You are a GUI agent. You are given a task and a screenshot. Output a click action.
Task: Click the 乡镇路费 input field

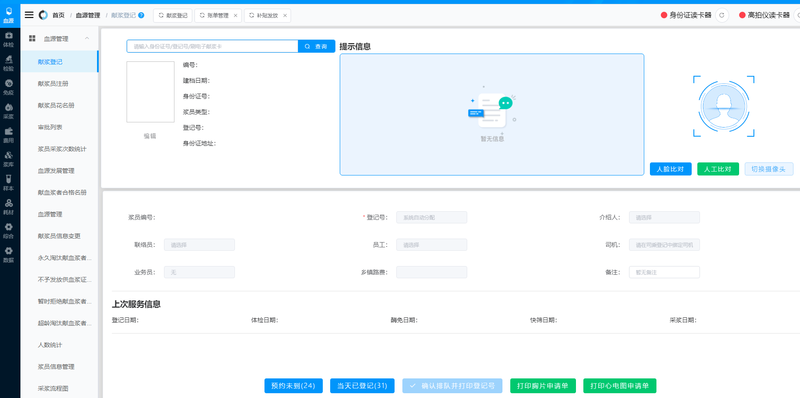click(432, 272)
